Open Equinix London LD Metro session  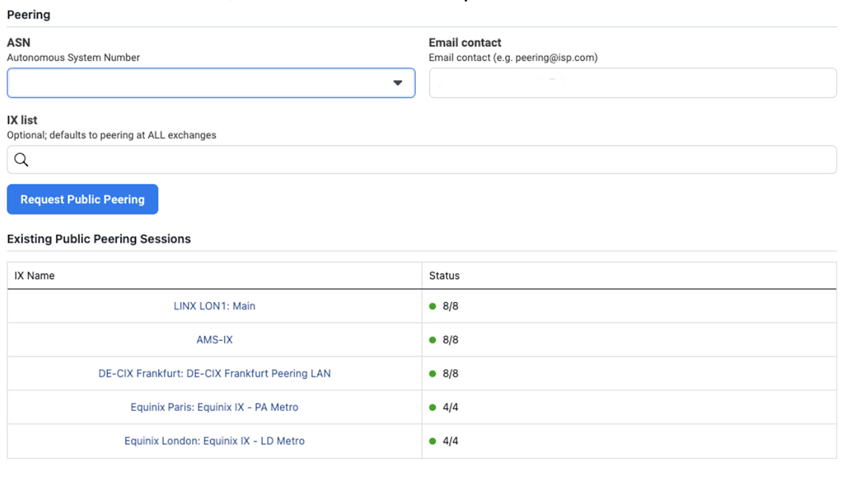[215, 441]
